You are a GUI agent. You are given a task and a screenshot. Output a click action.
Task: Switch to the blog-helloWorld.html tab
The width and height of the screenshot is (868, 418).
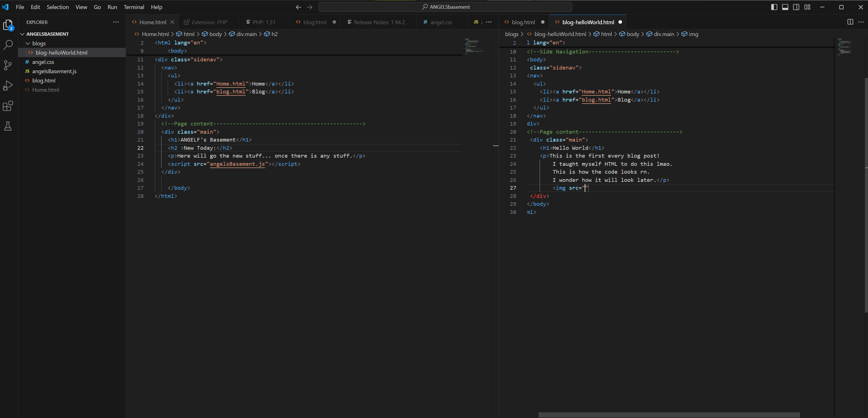(588, 22)
